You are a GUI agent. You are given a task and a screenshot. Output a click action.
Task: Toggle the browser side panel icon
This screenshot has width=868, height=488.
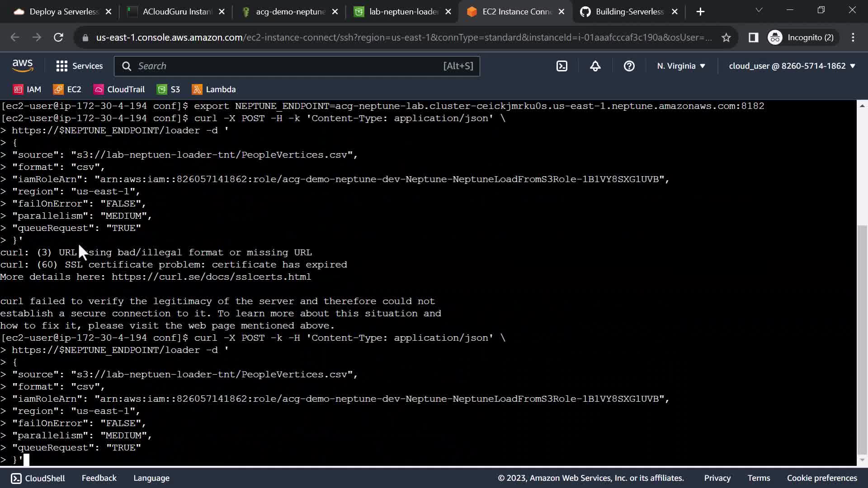pyautogui.click(x=753, y=38)
